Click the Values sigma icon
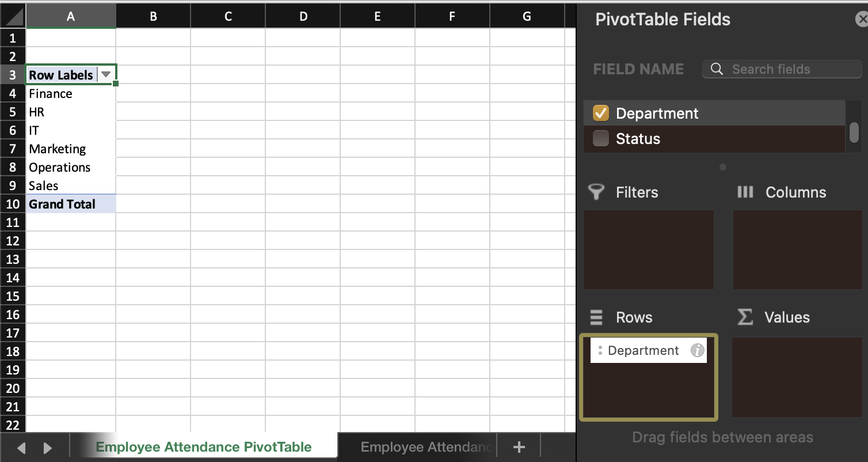Screen dimensions: 868x462 pyautogui.click(x=745, y=317)
